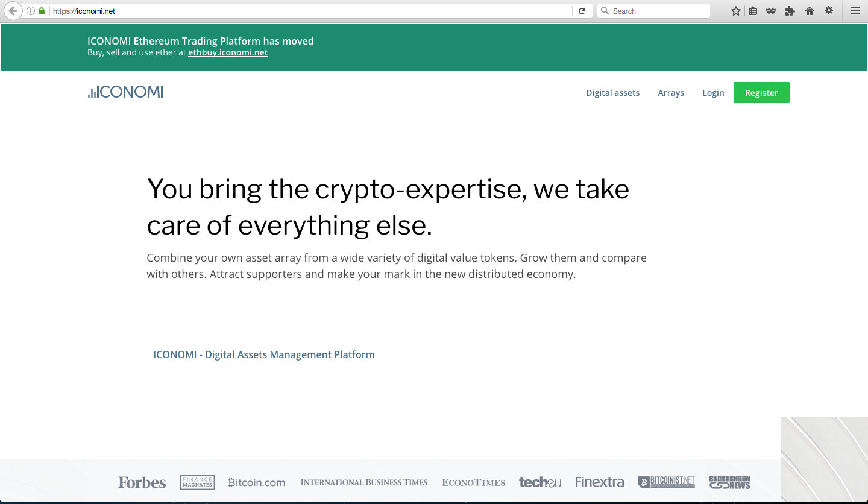
Task: Bookmark this page with star icon
Action: pos(735,11)
